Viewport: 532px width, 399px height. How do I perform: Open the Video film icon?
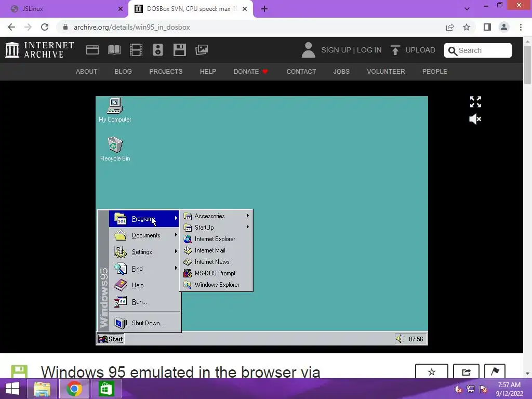[136, 50]
